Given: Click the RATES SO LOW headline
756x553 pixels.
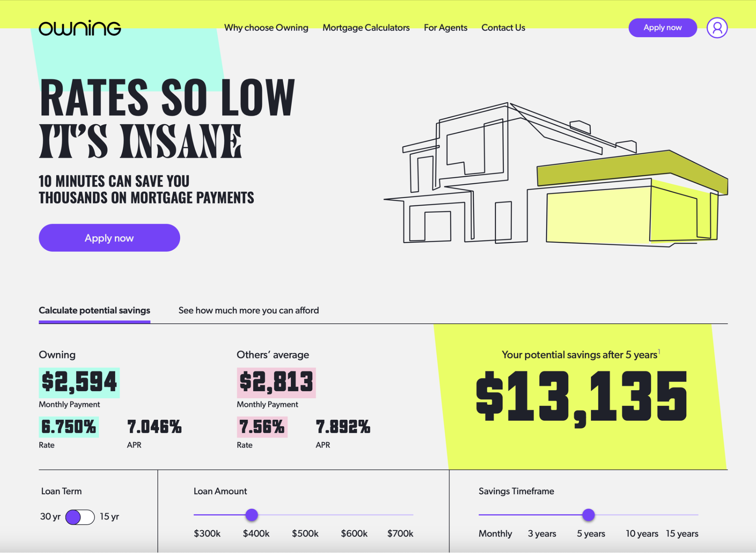Looking at the screenshot, I should 167,97.
